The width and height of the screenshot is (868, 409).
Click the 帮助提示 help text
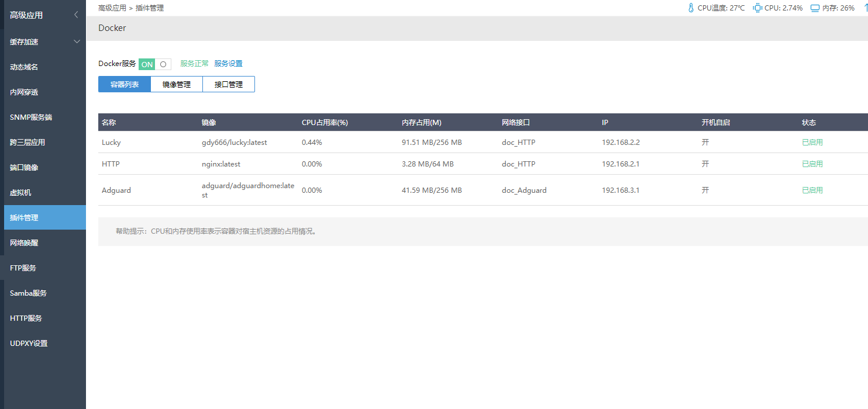click(x=216, y=231)
